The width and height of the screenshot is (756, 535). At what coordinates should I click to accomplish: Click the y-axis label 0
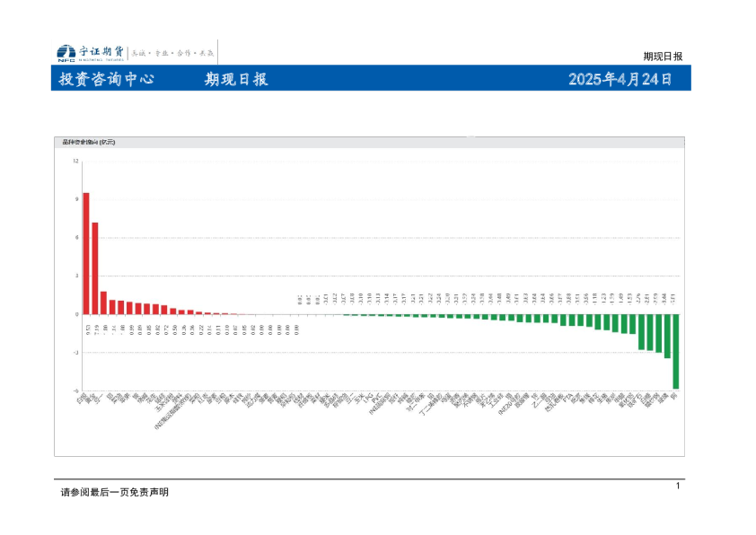tap(77, 314)
